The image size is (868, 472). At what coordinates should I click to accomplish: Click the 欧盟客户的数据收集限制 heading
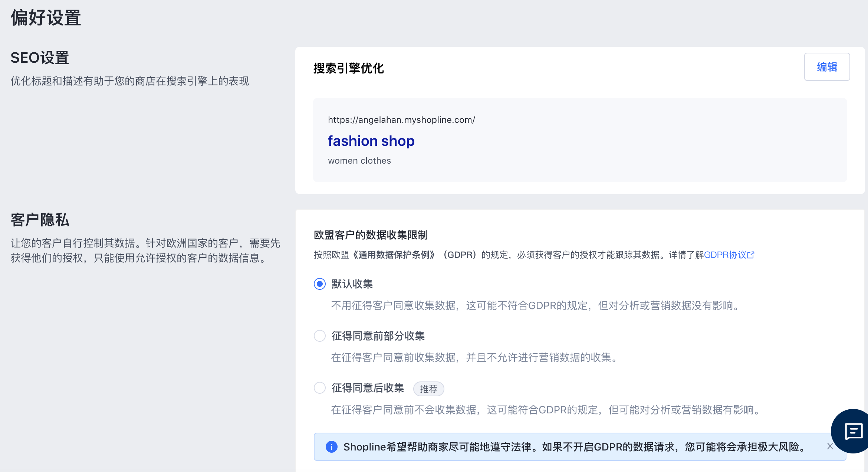[371, 235]
